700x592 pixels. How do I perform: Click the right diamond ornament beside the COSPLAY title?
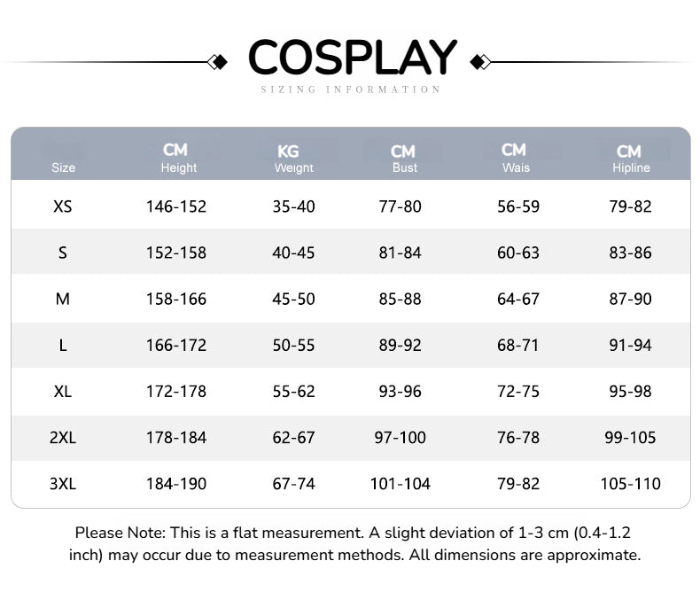[x=480, y=62]
